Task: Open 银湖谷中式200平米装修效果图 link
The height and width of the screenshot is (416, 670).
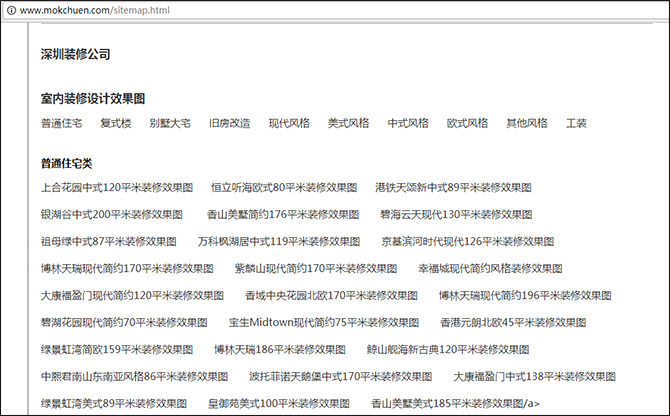Action: tap(112, 214)
